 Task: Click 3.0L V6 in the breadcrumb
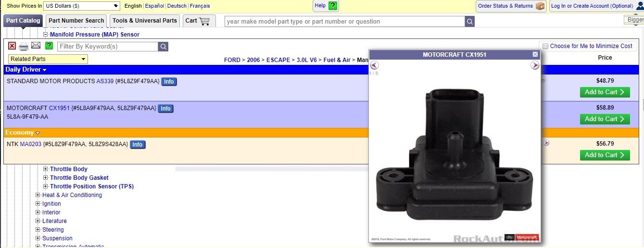[307, 60]
